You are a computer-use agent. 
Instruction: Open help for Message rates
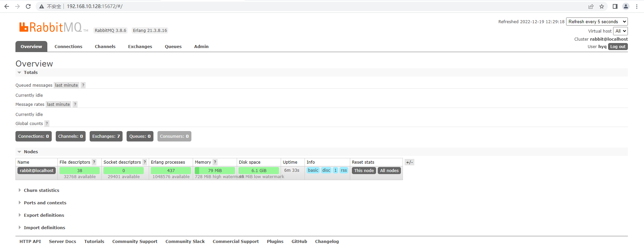click(75, 105)
